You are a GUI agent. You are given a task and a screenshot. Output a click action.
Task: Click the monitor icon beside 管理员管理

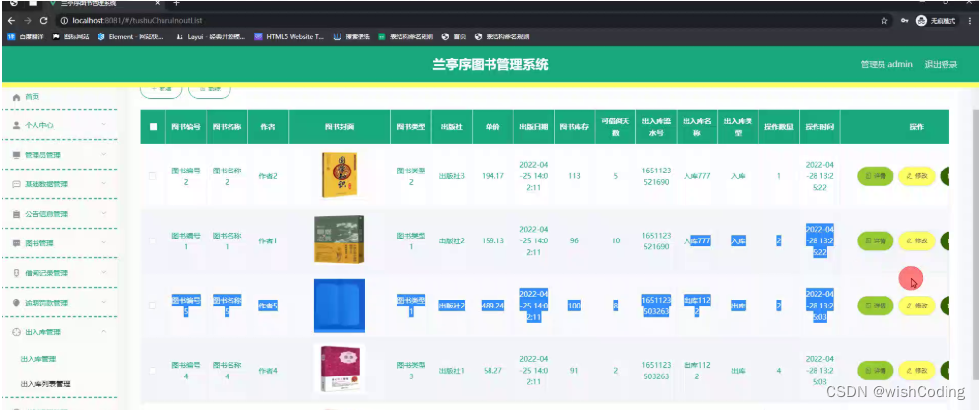pyautogui.click(x=16, y=155)
